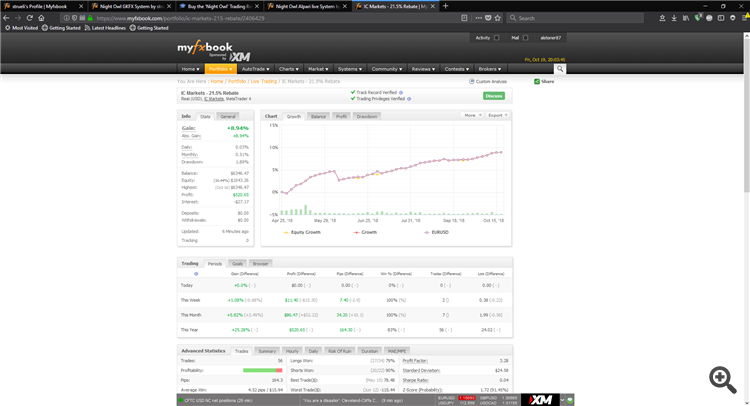
Task: Click the XM logo in bottom ticker bar
Action: pos(540,400)
